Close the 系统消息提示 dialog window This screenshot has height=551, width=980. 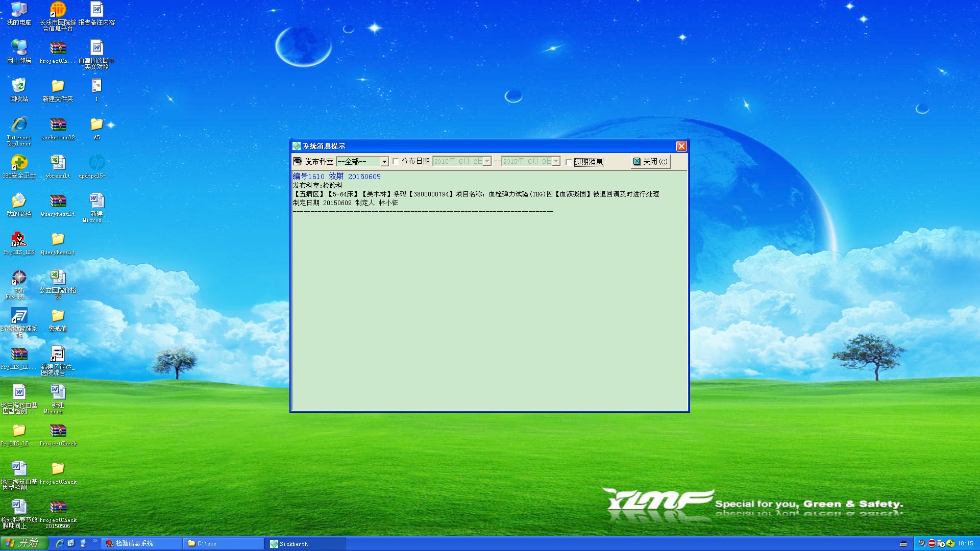click(681, 146)
